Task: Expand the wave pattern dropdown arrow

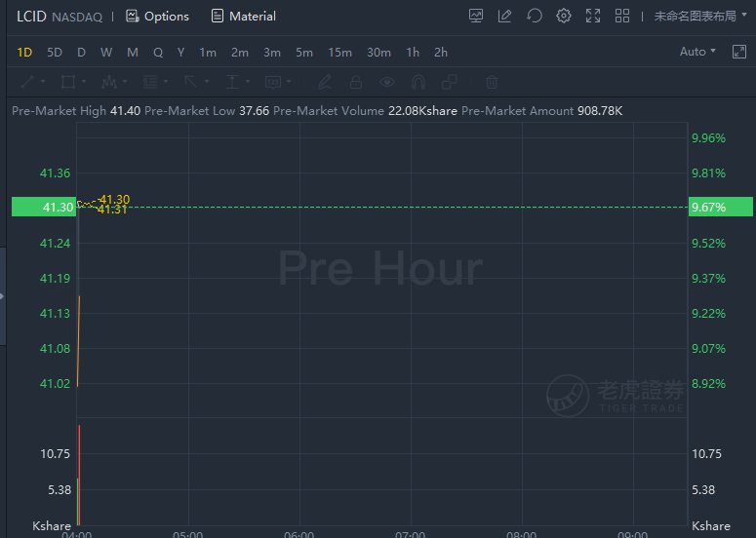Action: 125,82
